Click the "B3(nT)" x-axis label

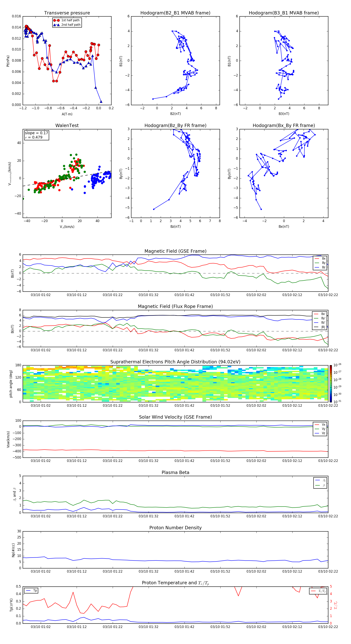(284, 114)
